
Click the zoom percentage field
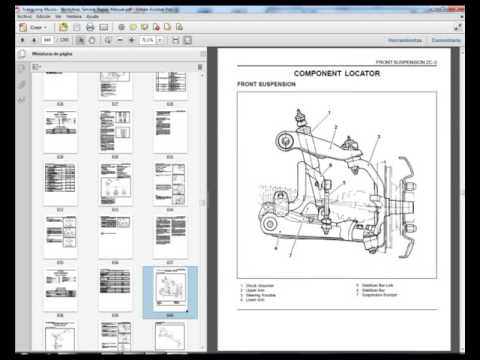coord(148,40)
